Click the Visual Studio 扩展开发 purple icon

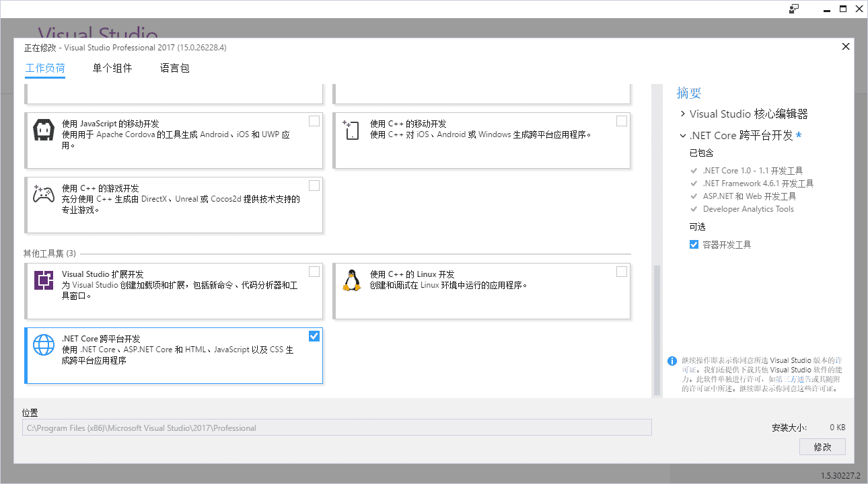pyautogui.click(x=44, y=280)
